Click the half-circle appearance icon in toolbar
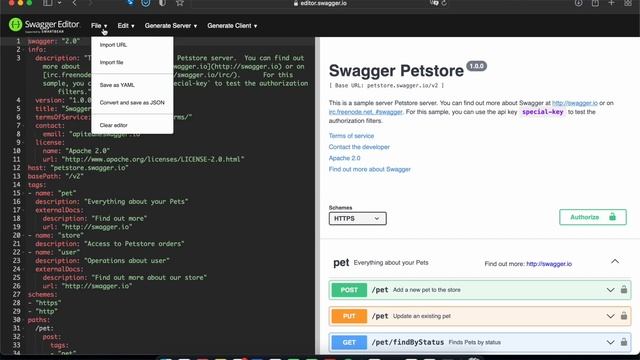This screenshot has width=640, height=360. pos(162,3)
